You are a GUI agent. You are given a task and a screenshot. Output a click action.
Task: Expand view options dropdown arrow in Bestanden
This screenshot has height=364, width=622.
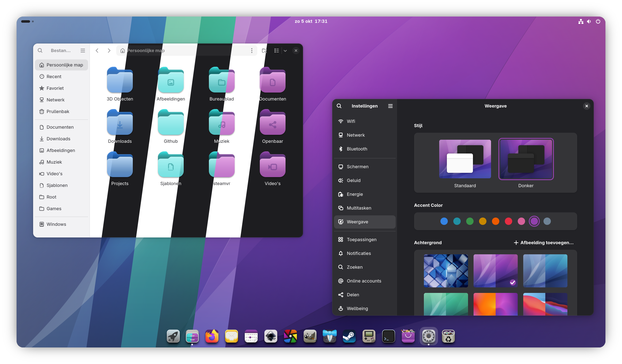point(285,51)
